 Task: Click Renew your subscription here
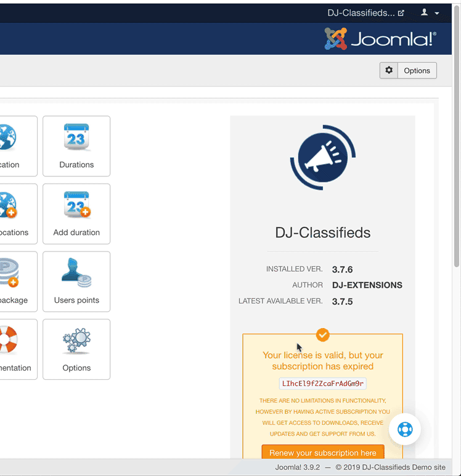(322, 453)
